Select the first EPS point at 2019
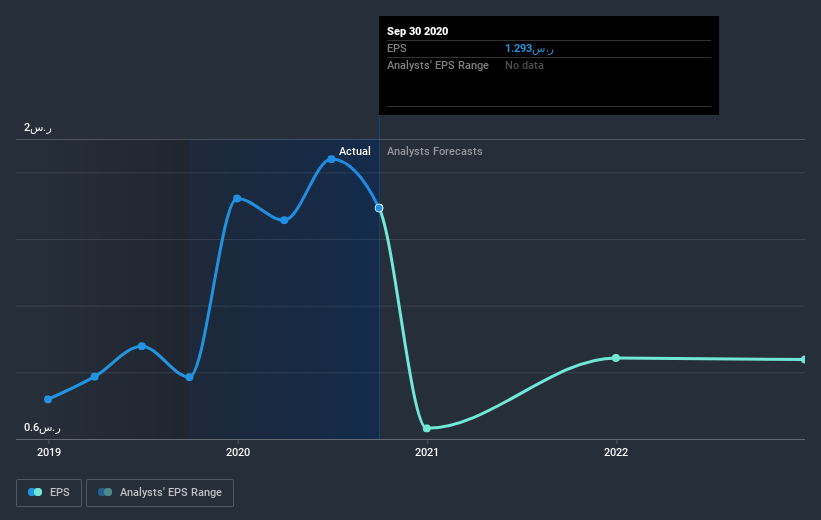 pyautogui.click(x=48, y=400)
